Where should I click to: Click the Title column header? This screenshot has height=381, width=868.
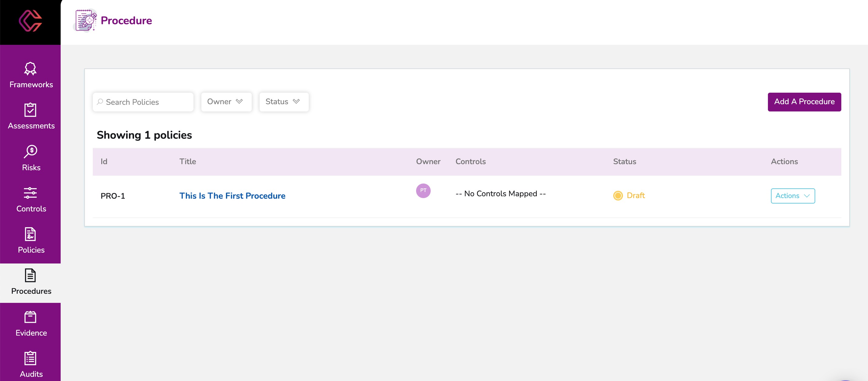click(187, 161)
